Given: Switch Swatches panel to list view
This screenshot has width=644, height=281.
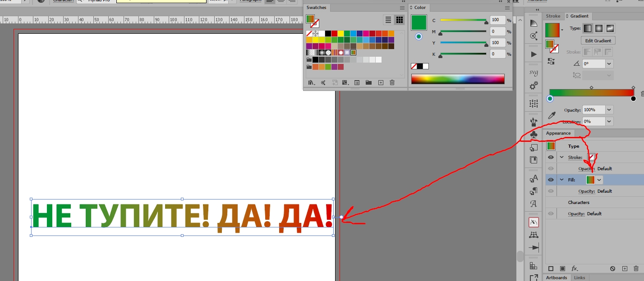Looking at the screenshot, I should pos(388,20).
